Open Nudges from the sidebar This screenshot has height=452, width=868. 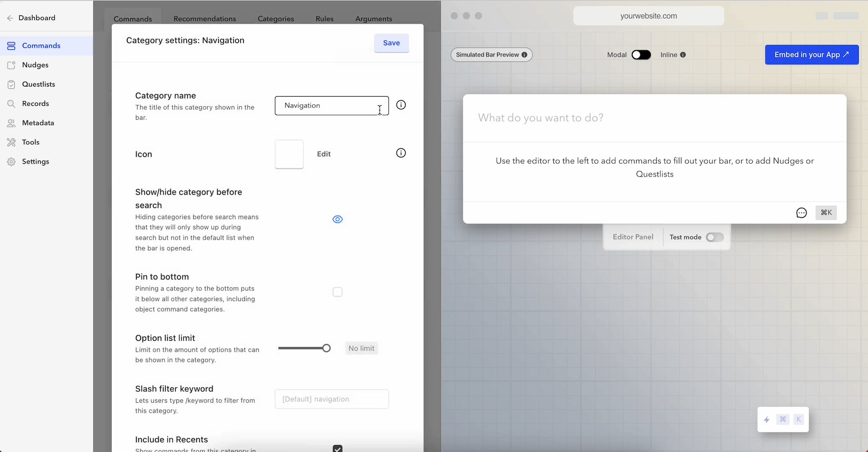point(35,65)
